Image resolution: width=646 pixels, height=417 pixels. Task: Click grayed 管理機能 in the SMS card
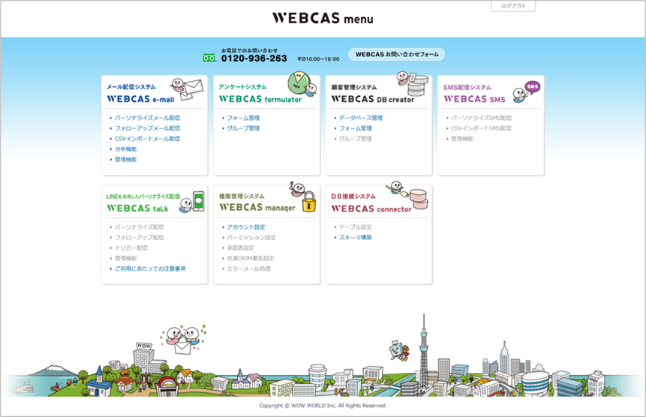pos(462,138)
